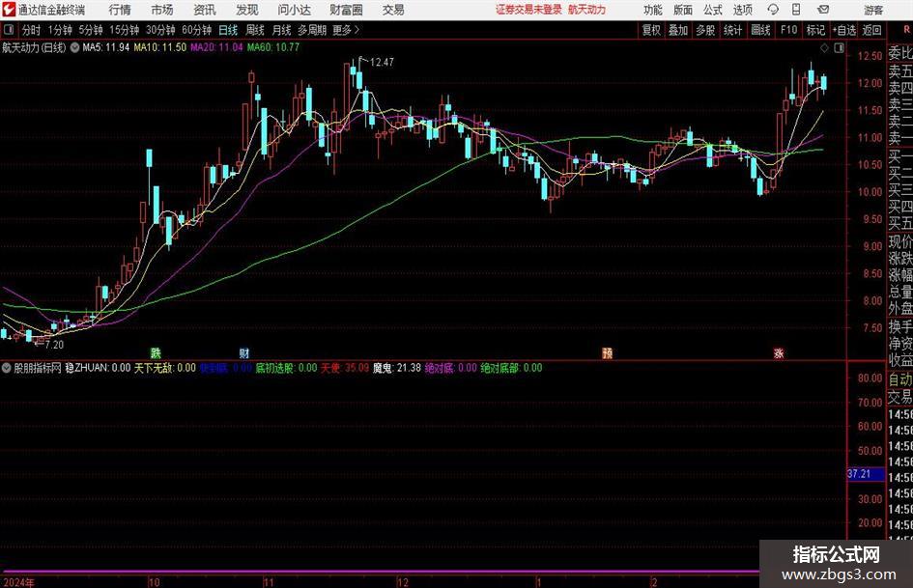Viewport: 913px width, 588px height.
Task: Click the 返回 back button
Action: click(871, 30)
